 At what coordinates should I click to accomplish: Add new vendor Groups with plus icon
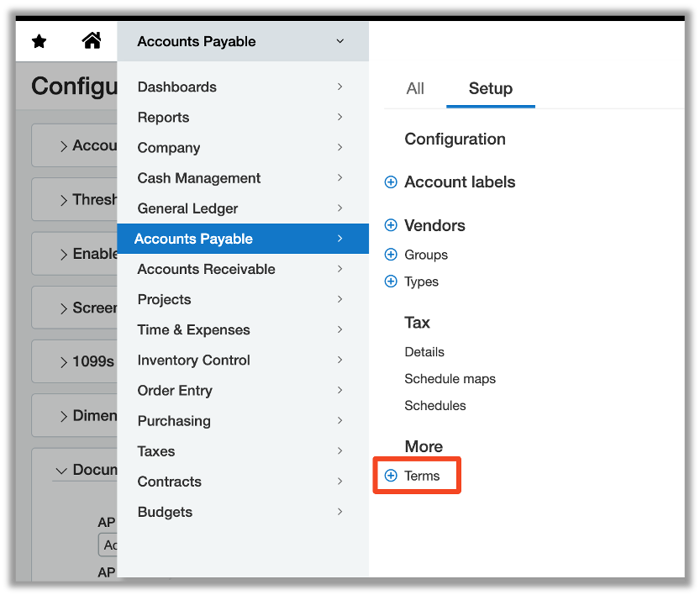pos(391,255)
